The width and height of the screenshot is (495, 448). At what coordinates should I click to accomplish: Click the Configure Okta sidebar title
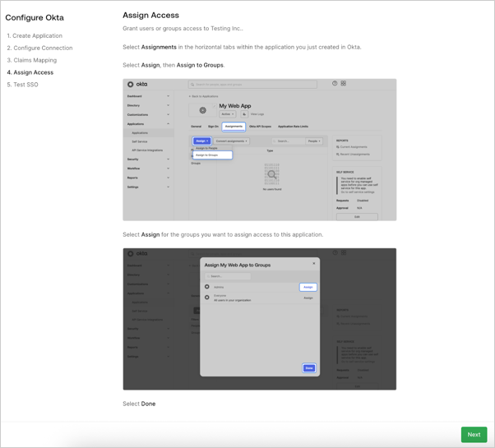pyautogui.click(x=35, y=17)
